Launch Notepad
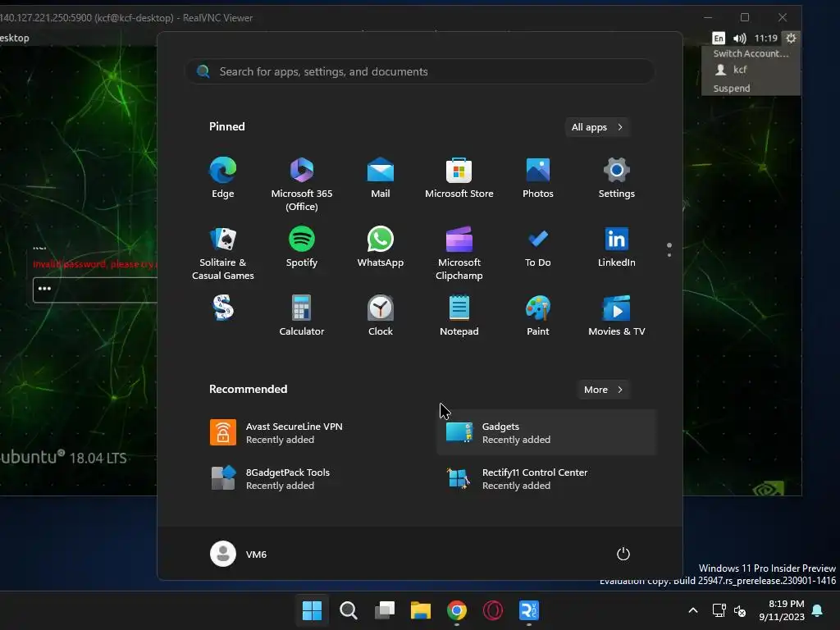This screenshot has height=630, width=840. click(x=459, y=316)
